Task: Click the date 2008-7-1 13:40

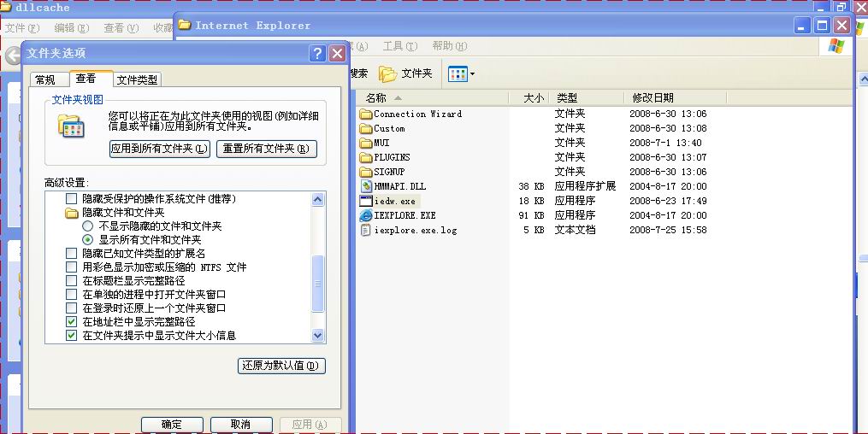Action: (665, 143)
